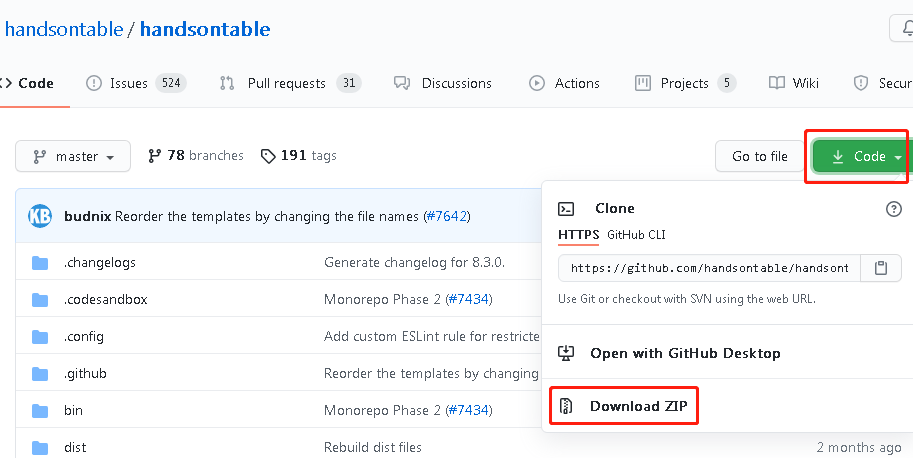Click the 2 months ago timestamp
The image size is (913, 458).
tap(859, 447)
